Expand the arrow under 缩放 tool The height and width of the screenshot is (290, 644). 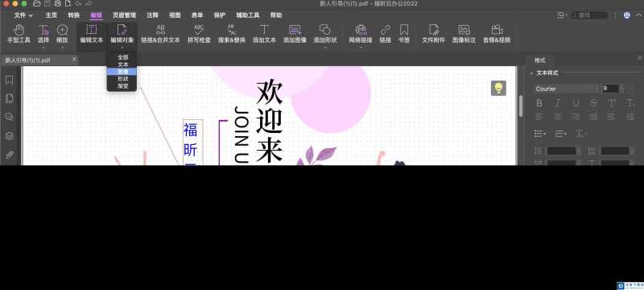62,48
